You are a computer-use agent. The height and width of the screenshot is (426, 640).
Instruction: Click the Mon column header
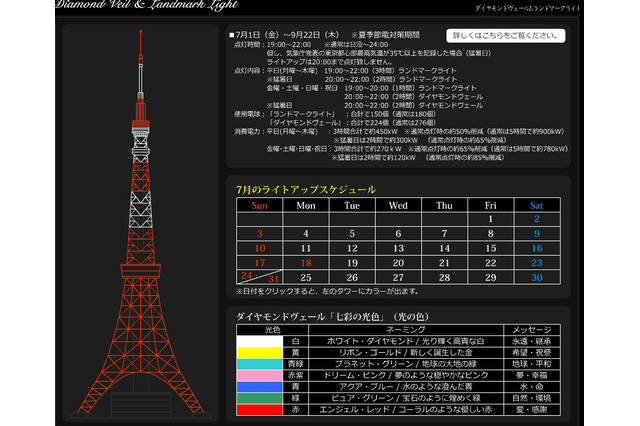coord(306,205)
